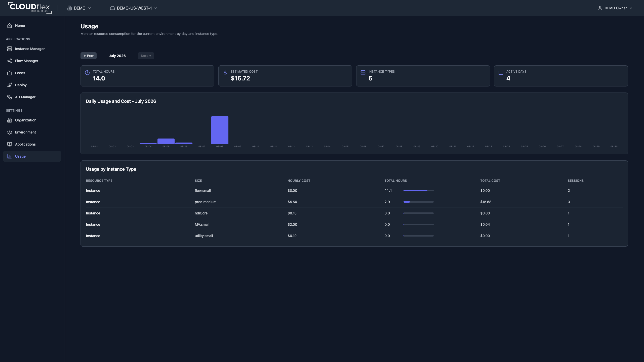This screenshot has height=362, width=644.
Task: Click the flow.small total hours progress bar
Action: 419,191
